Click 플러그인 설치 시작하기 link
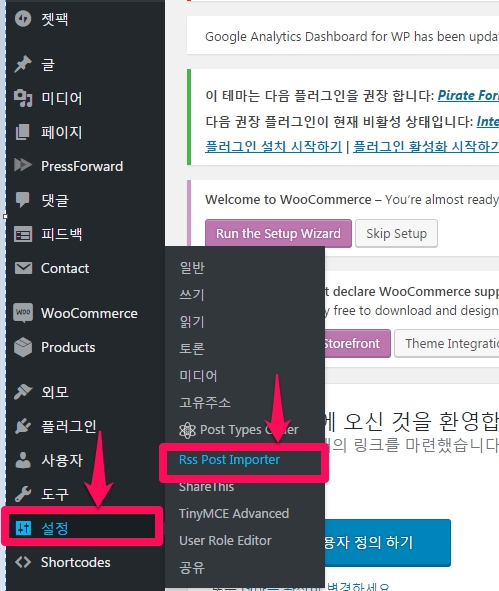This screenshot has height=591, width=499. click(x=274, y=146)
